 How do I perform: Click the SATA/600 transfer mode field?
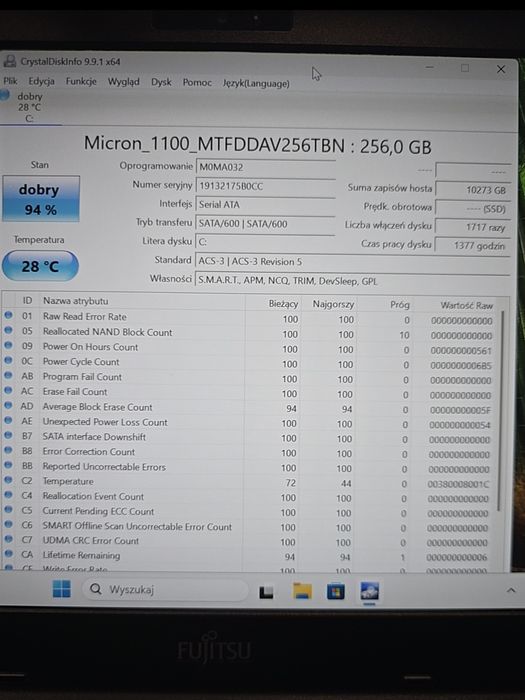tap(265, 224)
